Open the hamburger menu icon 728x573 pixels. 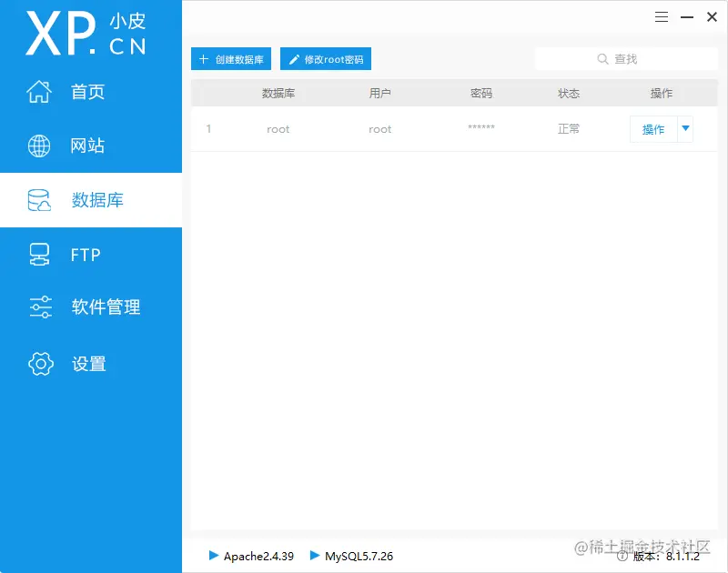tap(662, 17)
